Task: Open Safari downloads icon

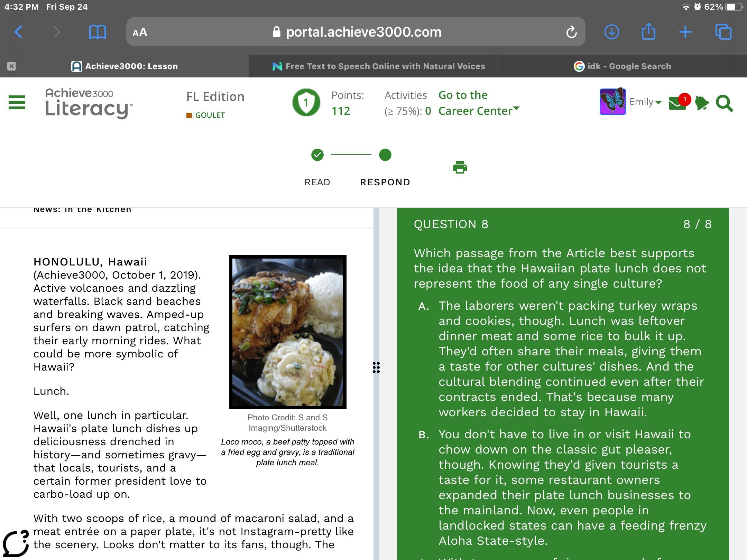Action: coord(611,32)
